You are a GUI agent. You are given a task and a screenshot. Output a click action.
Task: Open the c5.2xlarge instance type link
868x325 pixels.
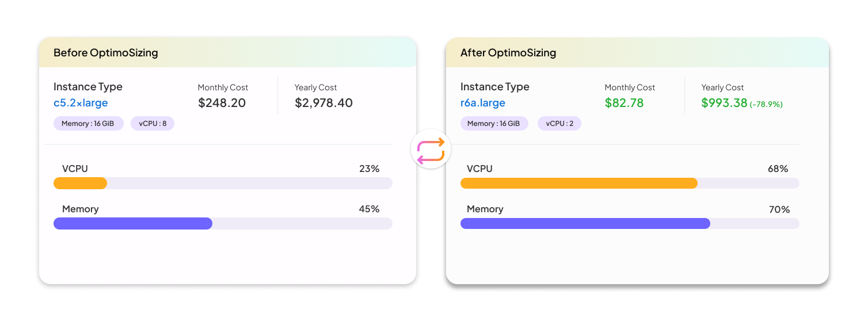81,103
